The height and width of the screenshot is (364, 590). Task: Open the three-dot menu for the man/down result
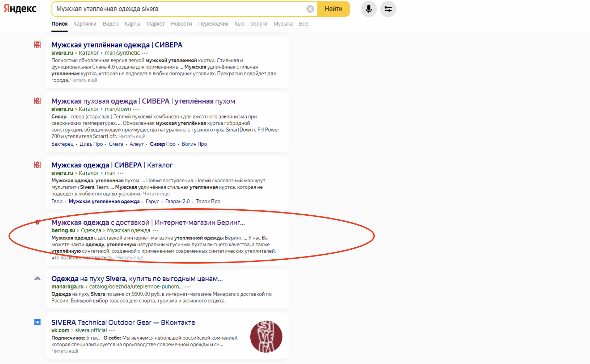136,109
